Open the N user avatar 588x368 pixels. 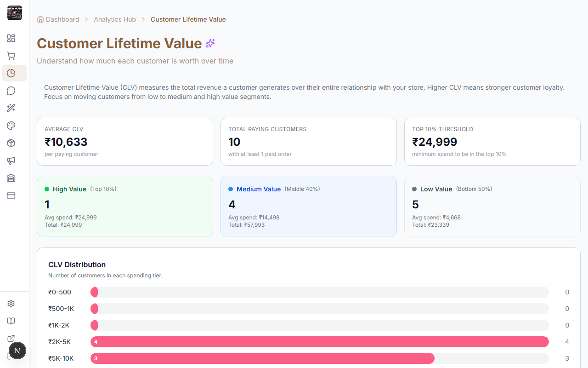pos(17,351)
